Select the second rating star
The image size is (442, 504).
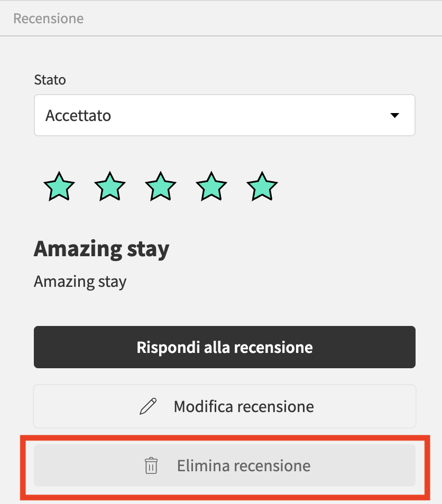tap(110, 186)
